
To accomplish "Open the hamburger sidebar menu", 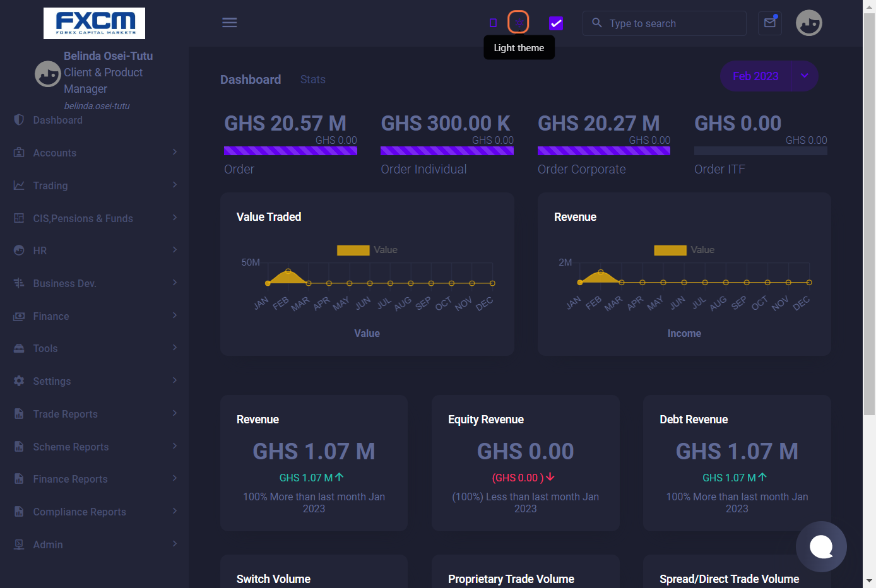I will point(230,23).
